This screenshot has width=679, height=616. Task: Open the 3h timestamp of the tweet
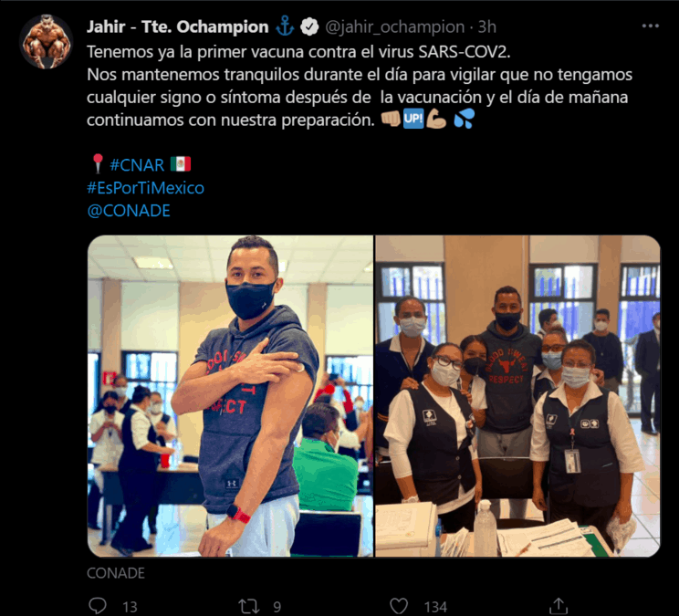pyautogui.click(x=486, y=26)
